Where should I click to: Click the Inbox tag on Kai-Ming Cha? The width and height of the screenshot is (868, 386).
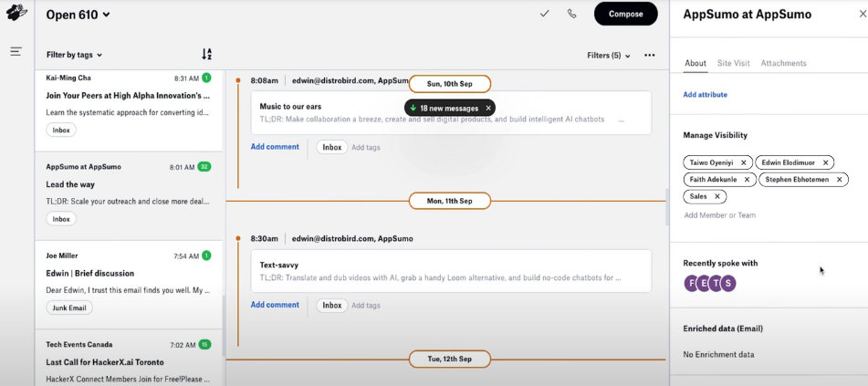coord(61,130)
